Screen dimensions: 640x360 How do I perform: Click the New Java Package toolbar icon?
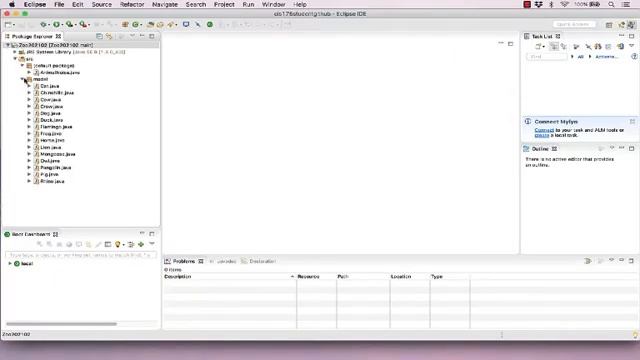click(125, 24)
